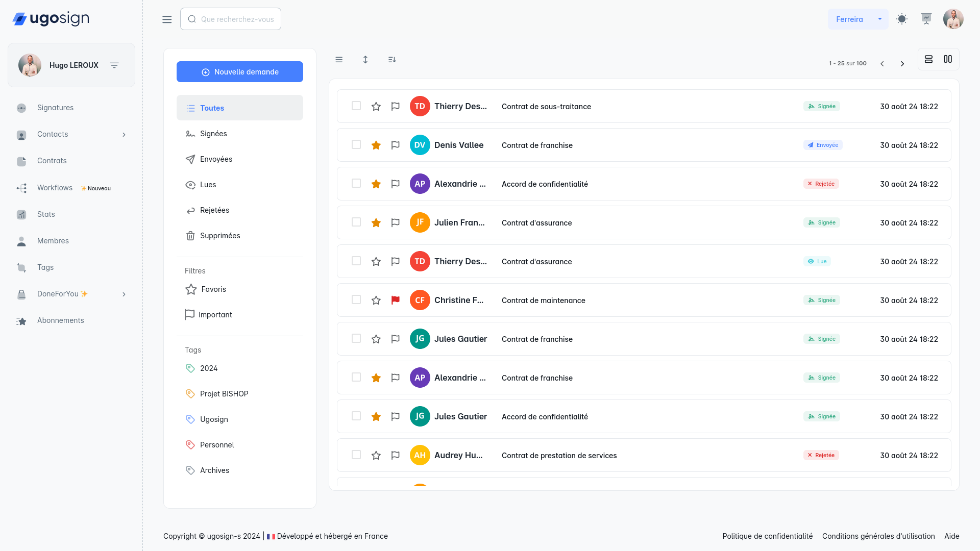Screen dimensions: 980x551
Task: Switch to two-column layout view icon
Action: pyautogui.click(x=948, y=59)
